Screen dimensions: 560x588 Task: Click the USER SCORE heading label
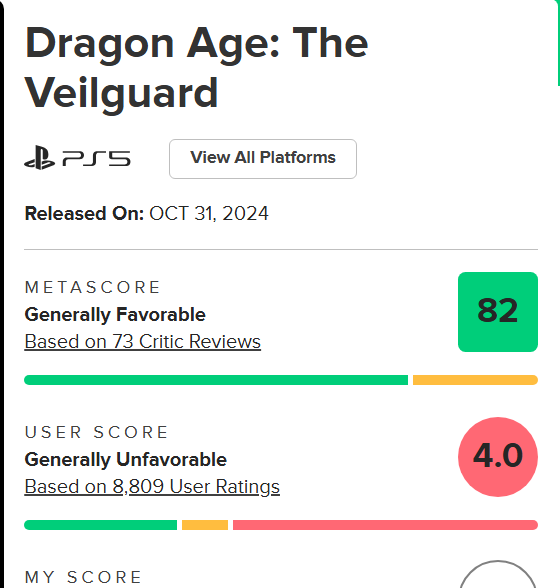click(x=96, y=432)
